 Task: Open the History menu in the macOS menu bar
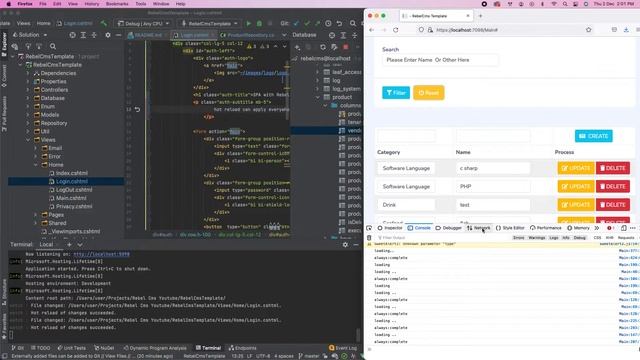coord(91,4)
